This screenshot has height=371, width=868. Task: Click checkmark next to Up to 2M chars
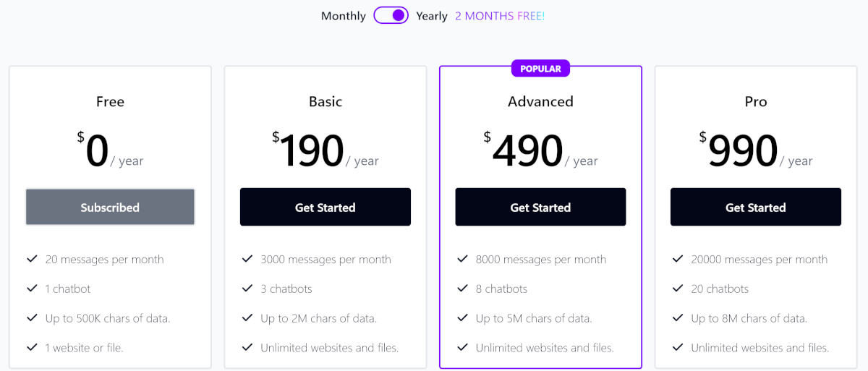tap(247, 318)
